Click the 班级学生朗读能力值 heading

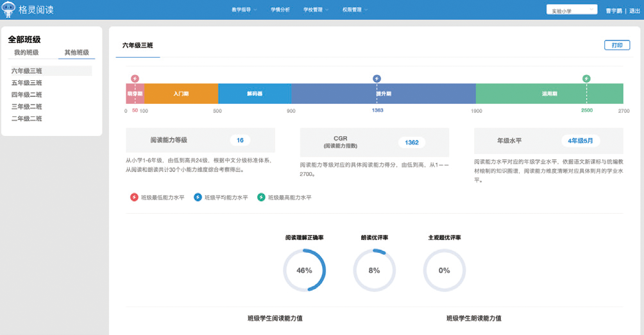pos(474,318)
